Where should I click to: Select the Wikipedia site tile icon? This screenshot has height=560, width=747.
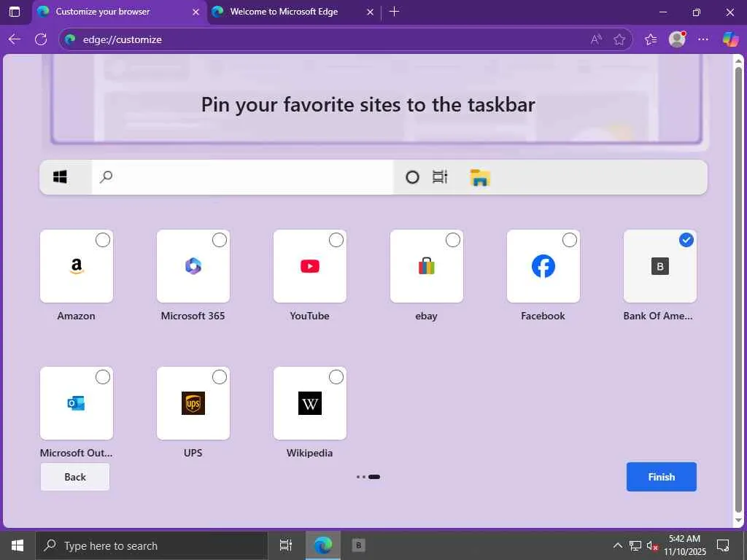click(309, 402)
